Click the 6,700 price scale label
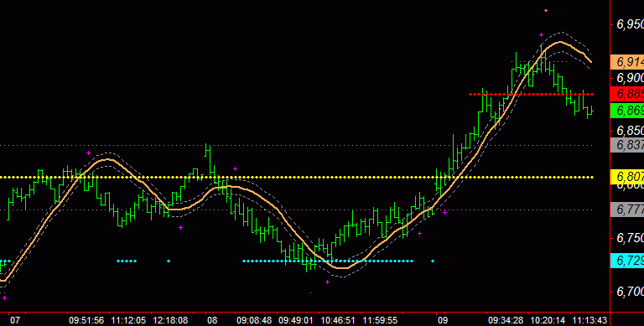 point(630,292)
